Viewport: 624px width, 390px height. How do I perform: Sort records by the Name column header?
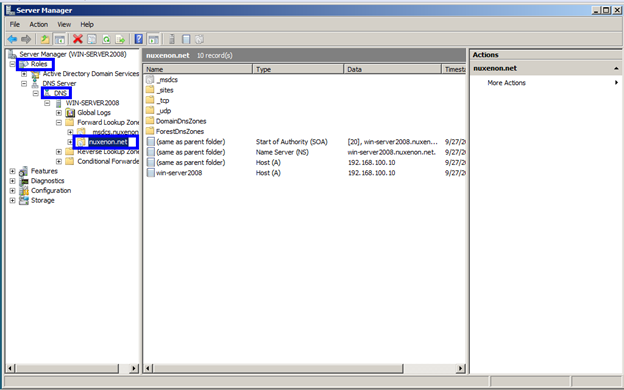click(198, 69)
